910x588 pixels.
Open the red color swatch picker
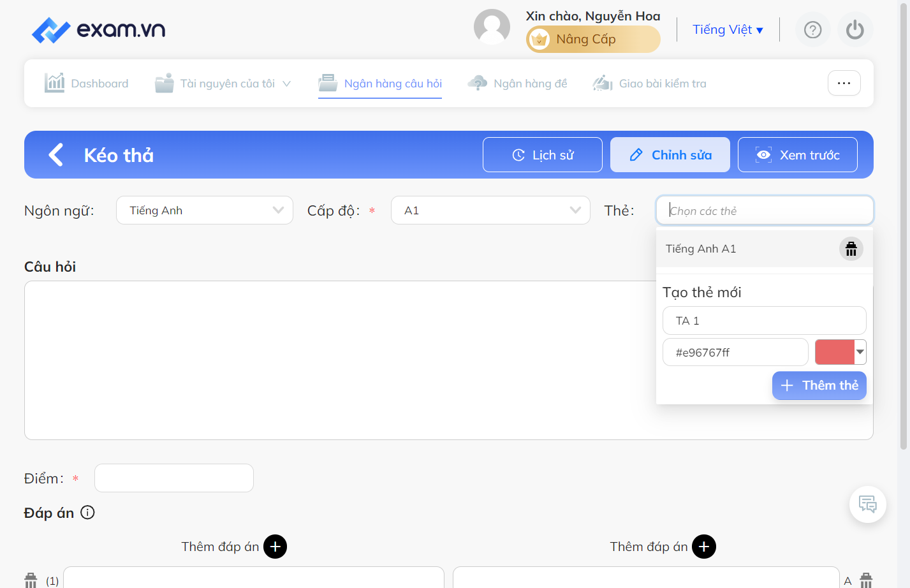click(x=840, y=352)
